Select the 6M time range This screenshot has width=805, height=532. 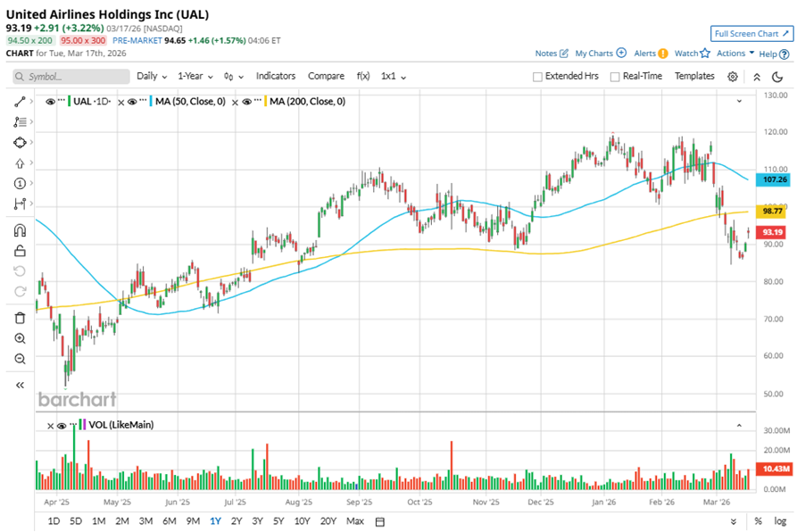pos(169,520)
